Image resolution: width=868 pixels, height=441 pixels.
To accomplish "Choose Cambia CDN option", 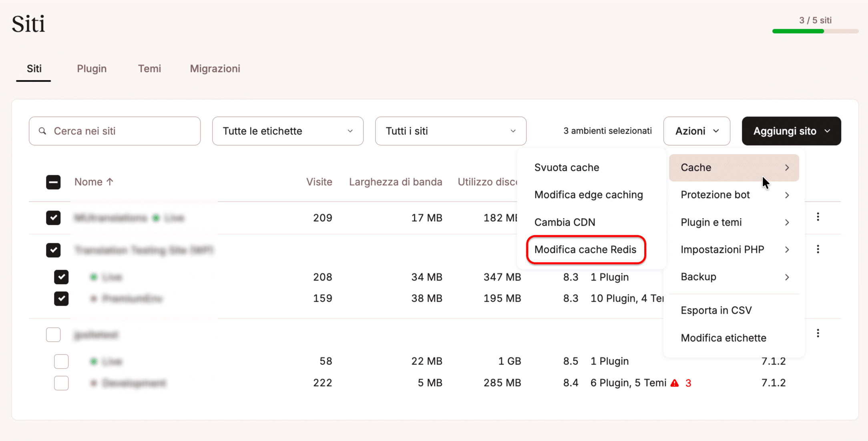I will pyautogui.click(x=565, y=222).
